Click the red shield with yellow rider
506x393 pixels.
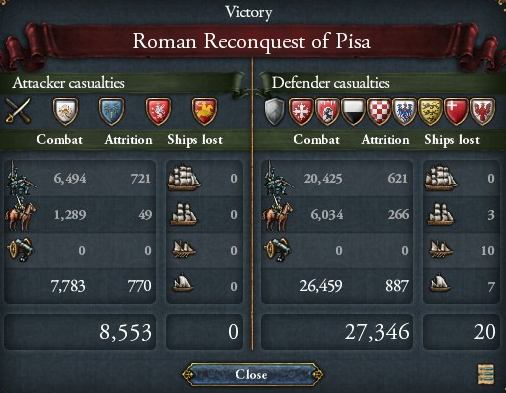pyautogui.click(x=204, y=111)
